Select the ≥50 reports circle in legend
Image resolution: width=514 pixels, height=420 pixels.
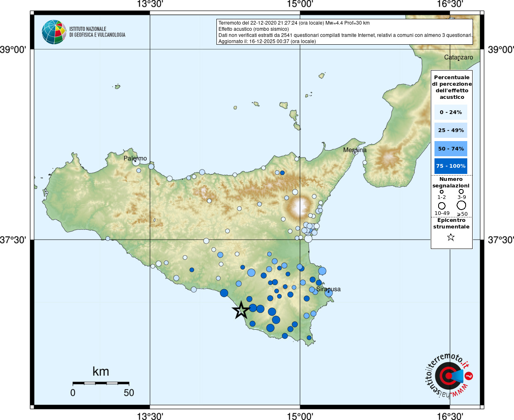462,205
